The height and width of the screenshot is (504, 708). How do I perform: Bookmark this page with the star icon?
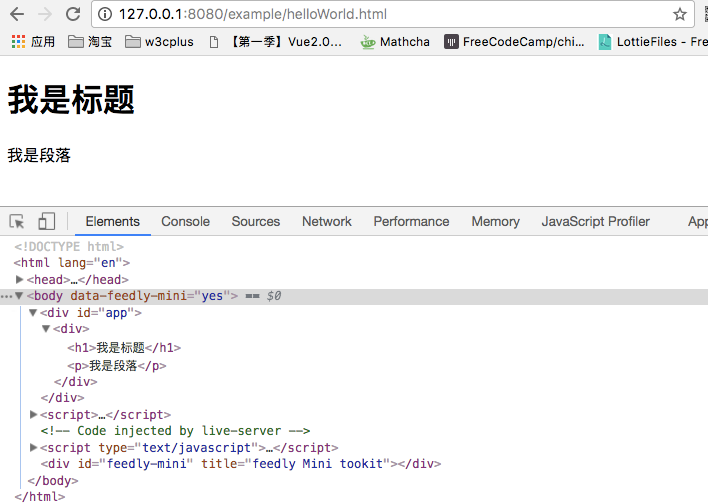click(680, 14)
